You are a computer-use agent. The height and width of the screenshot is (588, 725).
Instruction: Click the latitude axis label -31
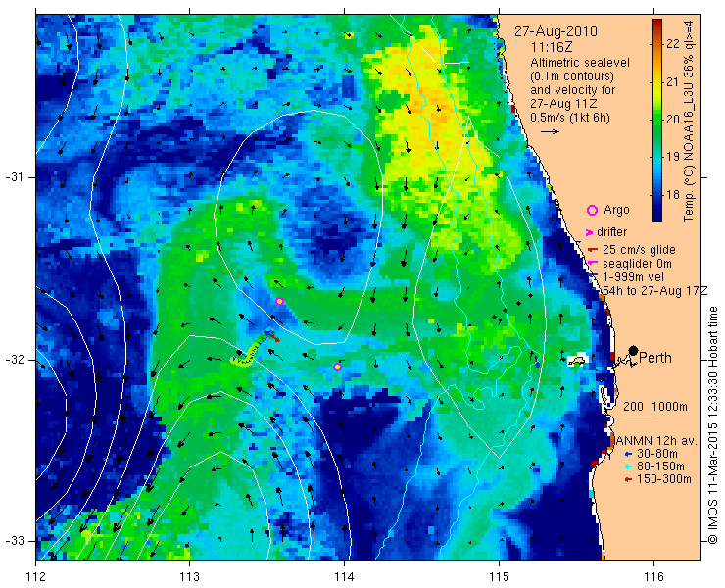(13, 177)
